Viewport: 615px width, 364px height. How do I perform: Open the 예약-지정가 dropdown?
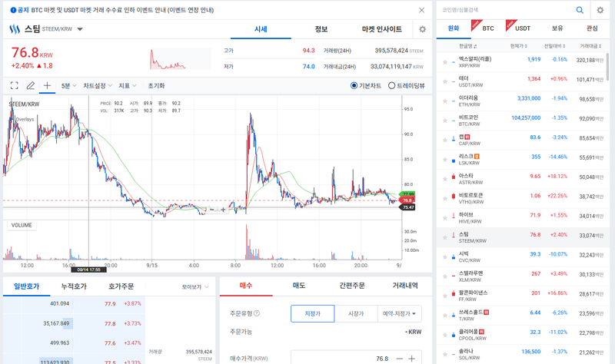[x=399, y=313]
